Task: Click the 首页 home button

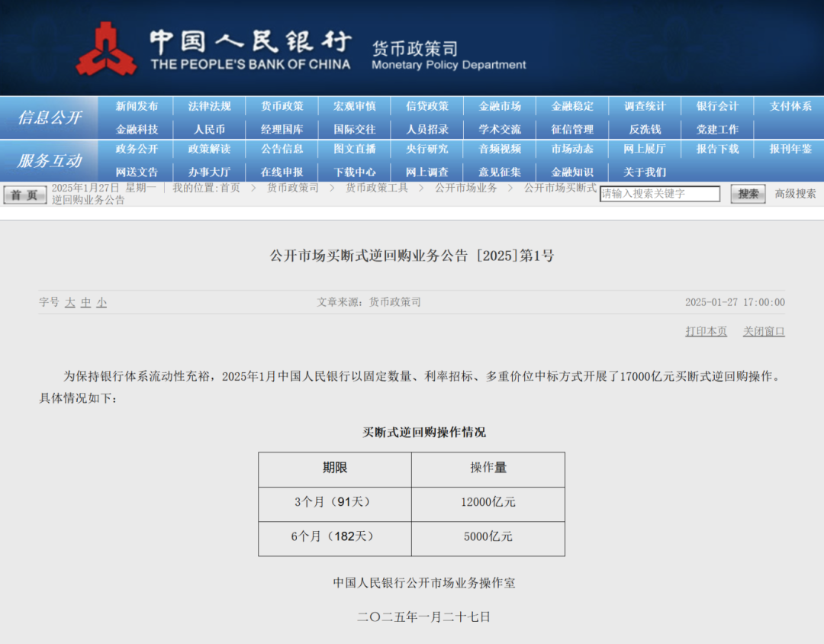Action: click(x=25, y=195)
